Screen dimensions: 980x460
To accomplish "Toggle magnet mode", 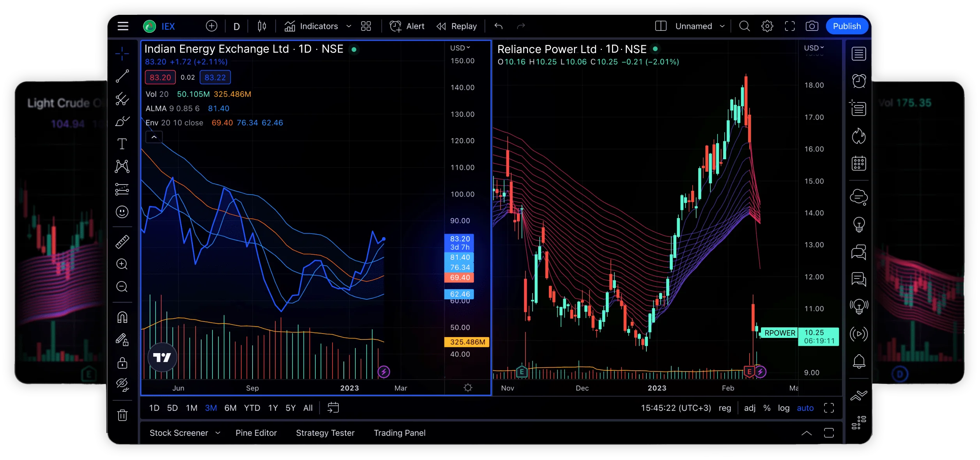I will [x=122, y=317].
